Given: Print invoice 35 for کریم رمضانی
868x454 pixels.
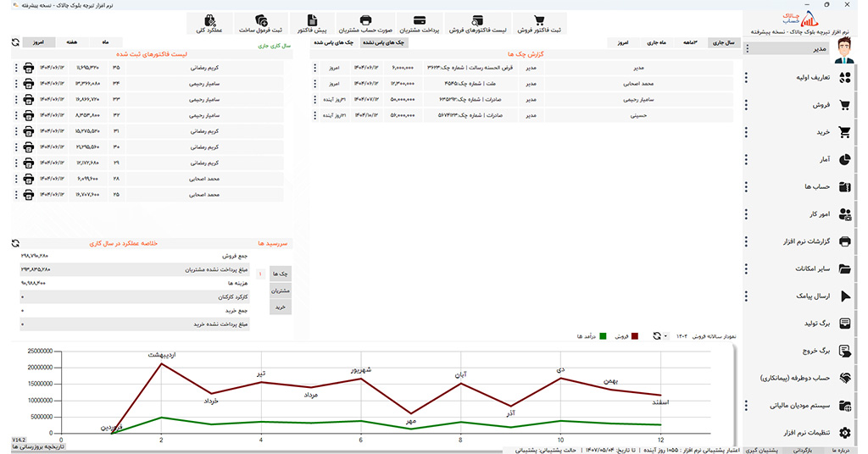Looking at the screenshot, I should point(29,68).
